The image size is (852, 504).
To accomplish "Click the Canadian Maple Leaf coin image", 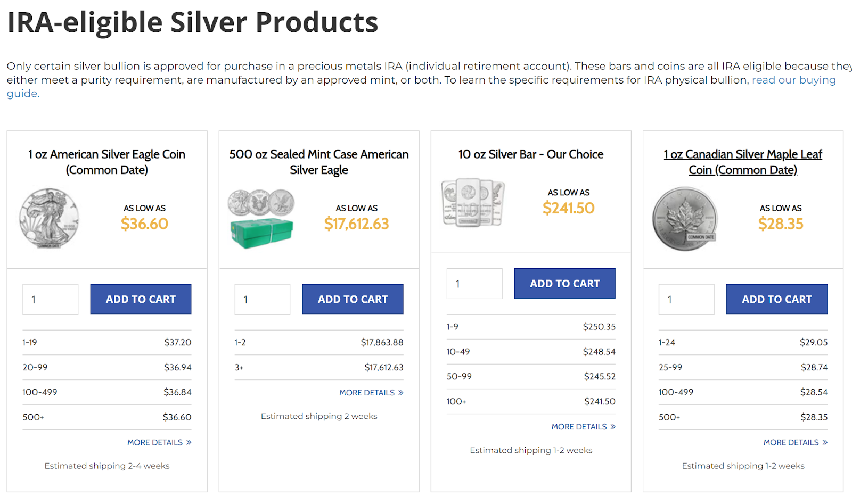I will [x=685, y=219].
